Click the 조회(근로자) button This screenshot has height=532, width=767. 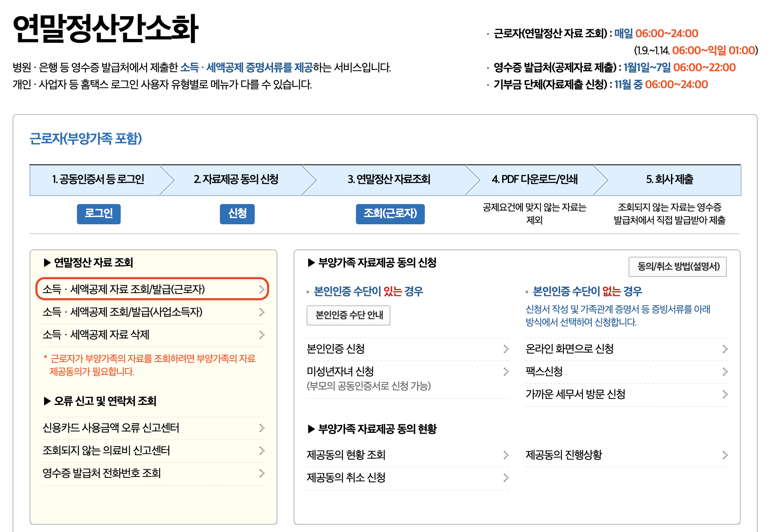(390, 214)
